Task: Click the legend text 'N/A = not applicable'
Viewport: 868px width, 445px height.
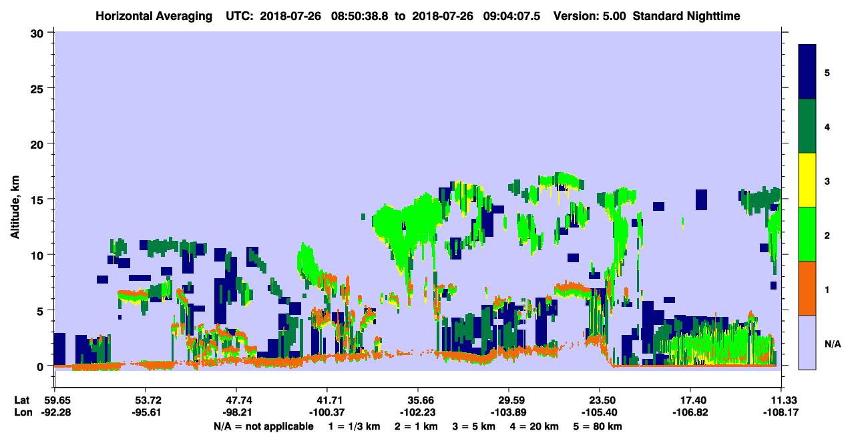Action: [x=263, y=426]
